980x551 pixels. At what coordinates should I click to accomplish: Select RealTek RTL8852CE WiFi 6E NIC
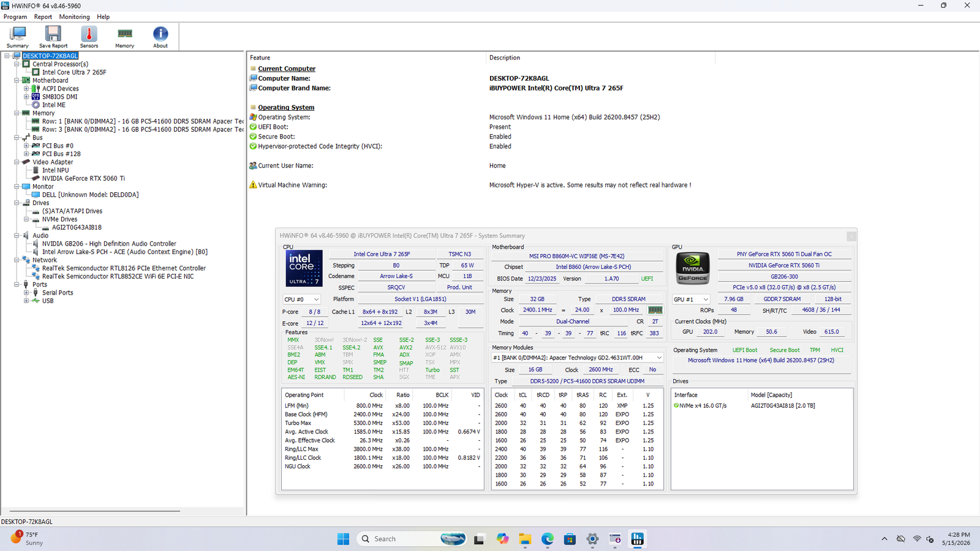click(118, 276)
